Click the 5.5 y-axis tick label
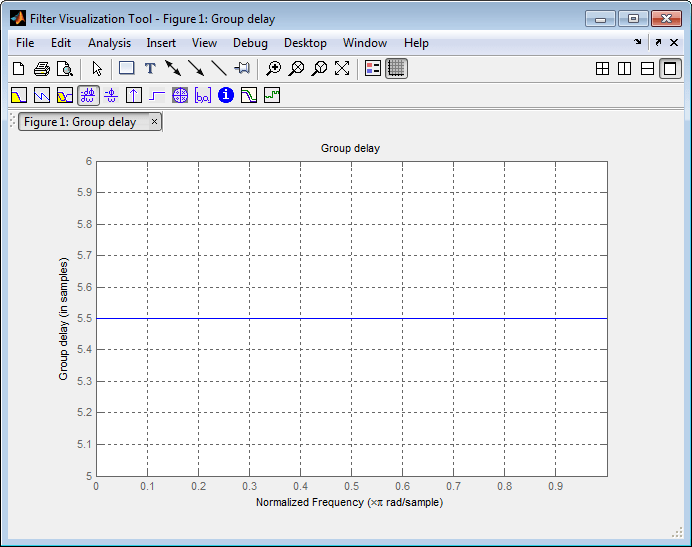692x547 pixels. pyautogui.click(x=84, y=318)
